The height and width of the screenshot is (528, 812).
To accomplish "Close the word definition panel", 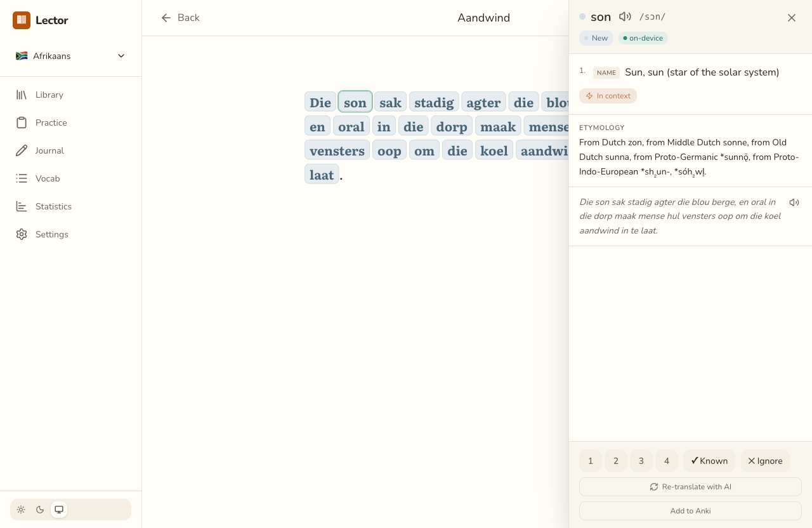I will tap(792, 18).
